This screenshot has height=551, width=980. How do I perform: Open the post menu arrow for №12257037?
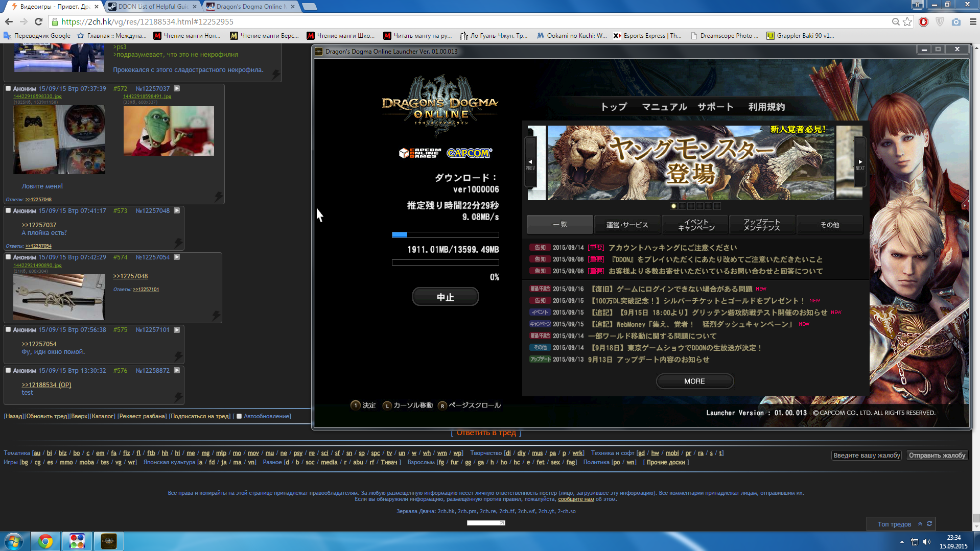click(177, 88)
